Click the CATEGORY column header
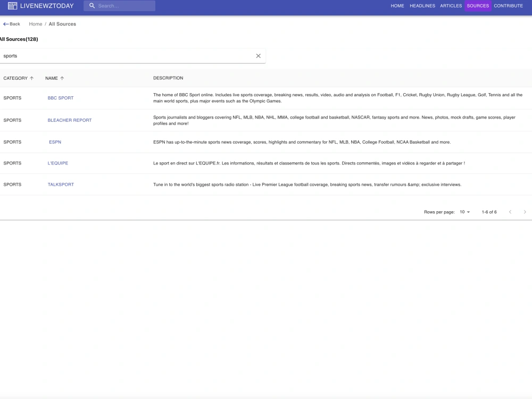532x399 pixels. 15,78
